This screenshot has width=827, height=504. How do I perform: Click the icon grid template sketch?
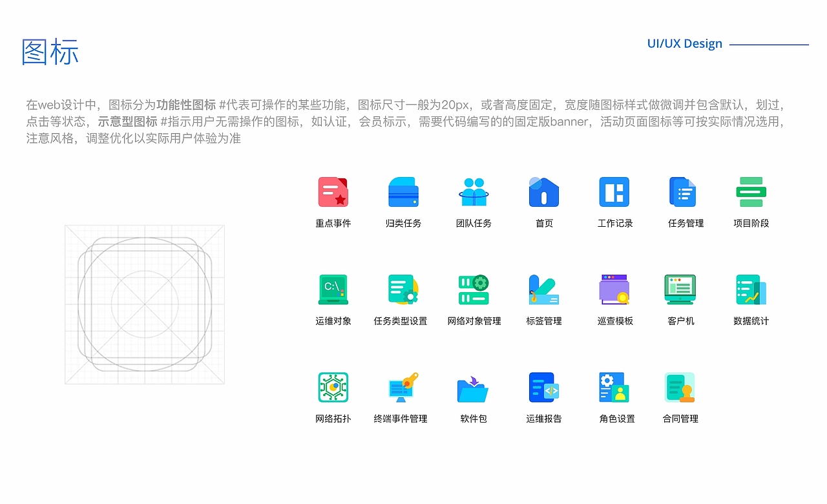point(145,304)
